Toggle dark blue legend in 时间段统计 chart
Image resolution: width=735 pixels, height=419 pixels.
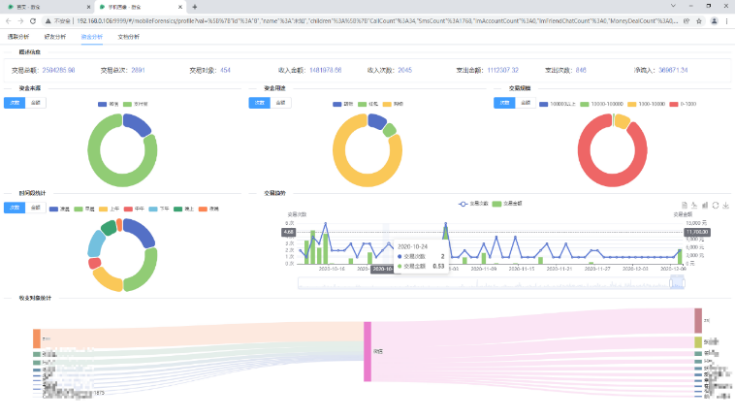pos(59,209)
